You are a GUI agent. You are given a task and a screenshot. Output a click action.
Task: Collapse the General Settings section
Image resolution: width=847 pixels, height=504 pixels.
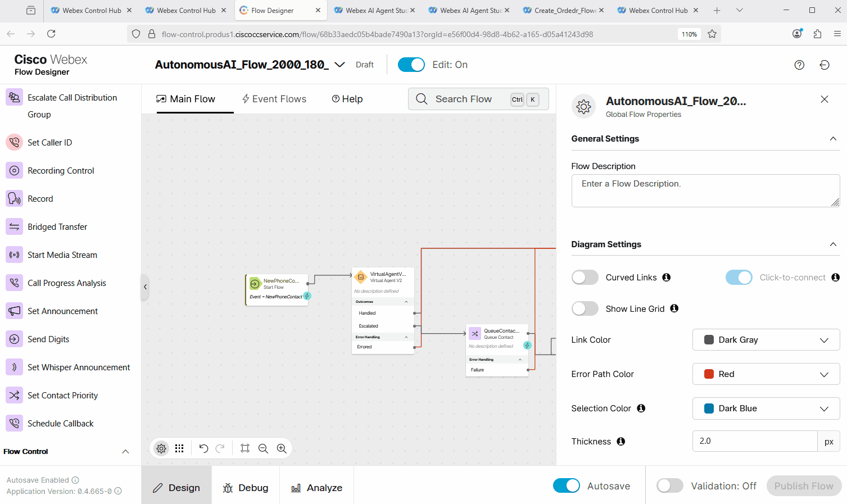[x=833, y=139]
